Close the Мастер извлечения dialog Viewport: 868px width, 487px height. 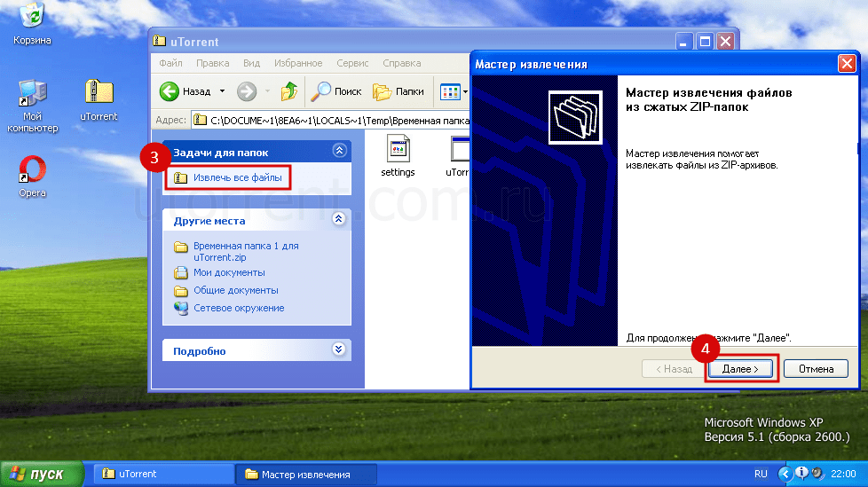pyautogui.click(x=847, y=64)
